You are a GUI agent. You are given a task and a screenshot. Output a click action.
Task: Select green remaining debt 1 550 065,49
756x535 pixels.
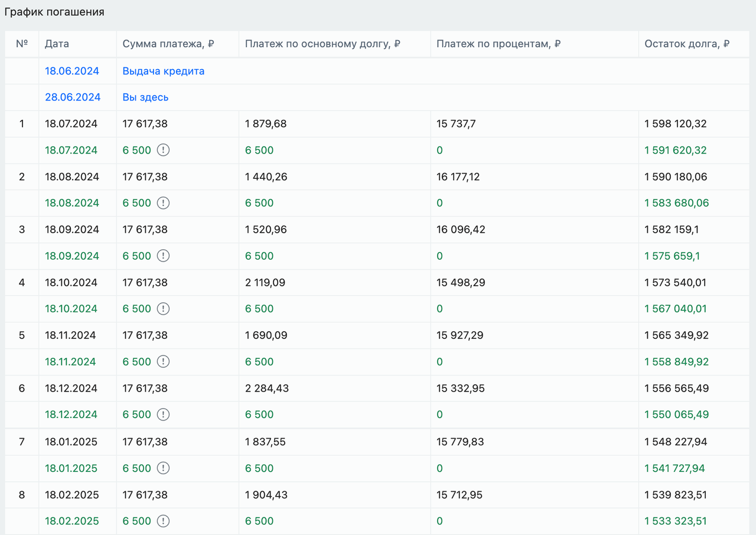677,415
